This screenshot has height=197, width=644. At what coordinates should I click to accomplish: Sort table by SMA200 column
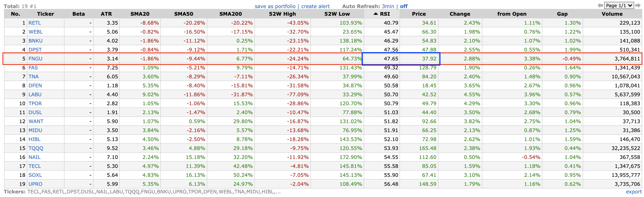(x=230, y=14)
